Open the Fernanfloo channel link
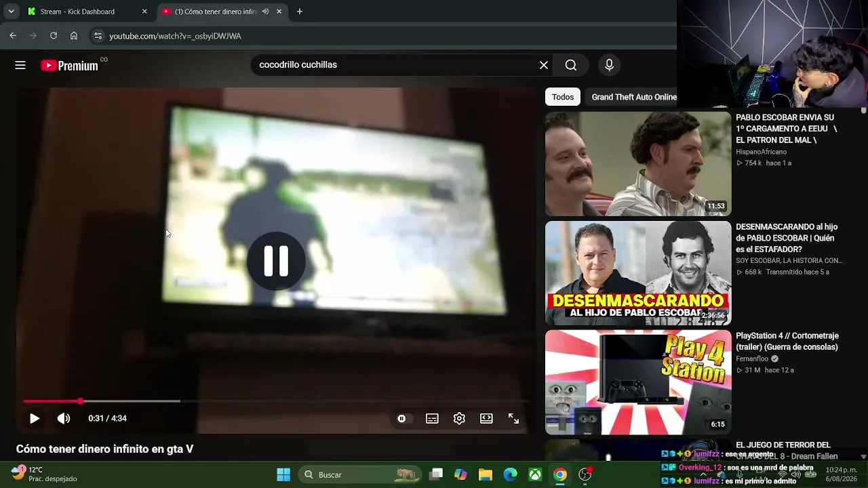This screenshot has width=868, height=488. point(752,359)
